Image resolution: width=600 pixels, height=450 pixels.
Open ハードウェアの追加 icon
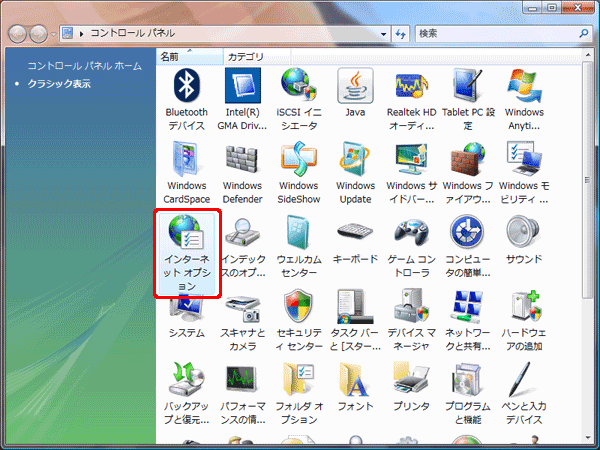point(524,320)
